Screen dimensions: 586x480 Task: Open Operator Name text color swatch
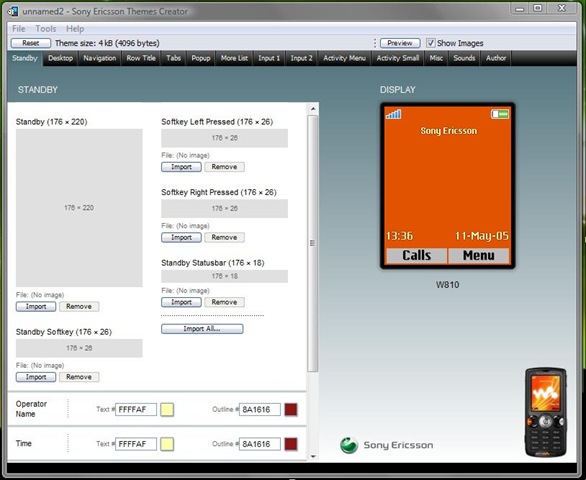[167, 409]
